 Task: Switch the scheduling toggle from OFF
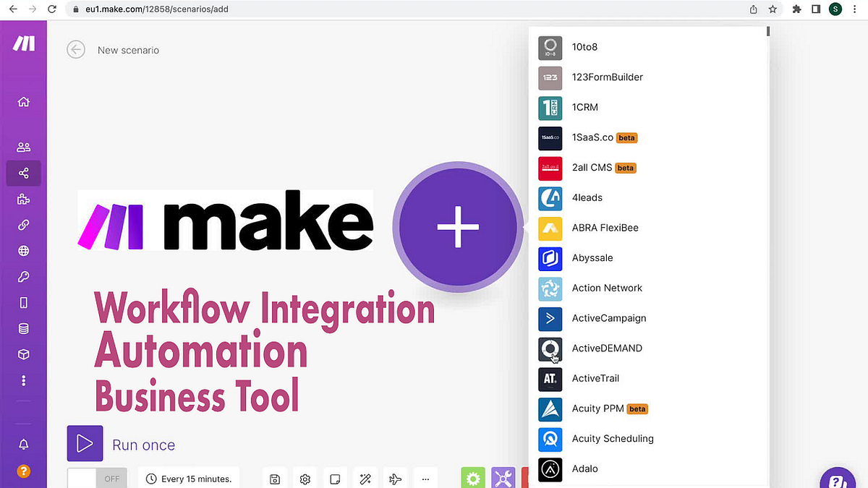(x=97, y=477)
